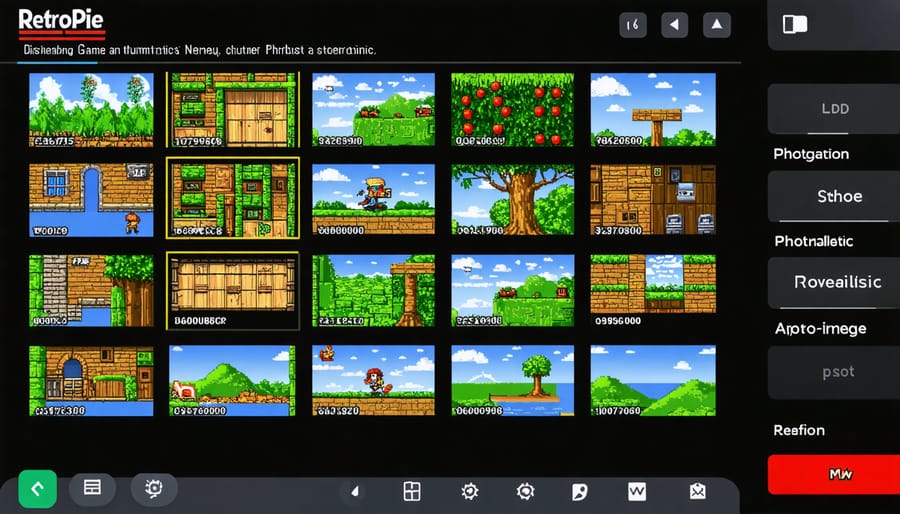Click the red MW button
This screenshot has height=514, width=900.
point(833,474)
